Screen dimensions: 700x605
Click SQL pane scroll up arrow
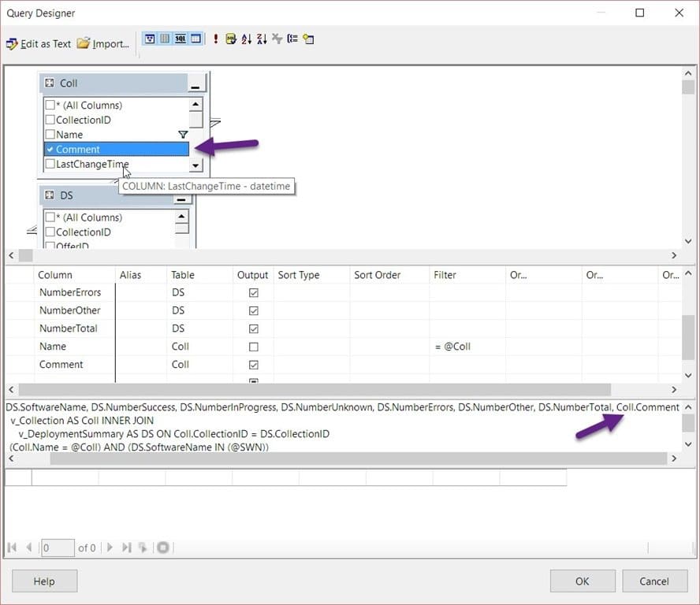(x=688, y=407)
